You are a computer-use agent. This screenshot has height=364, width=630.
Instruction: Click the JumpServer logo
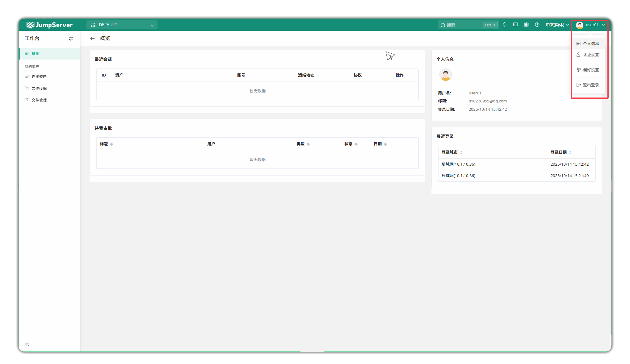pyautogui.click(x=49, y=25)
